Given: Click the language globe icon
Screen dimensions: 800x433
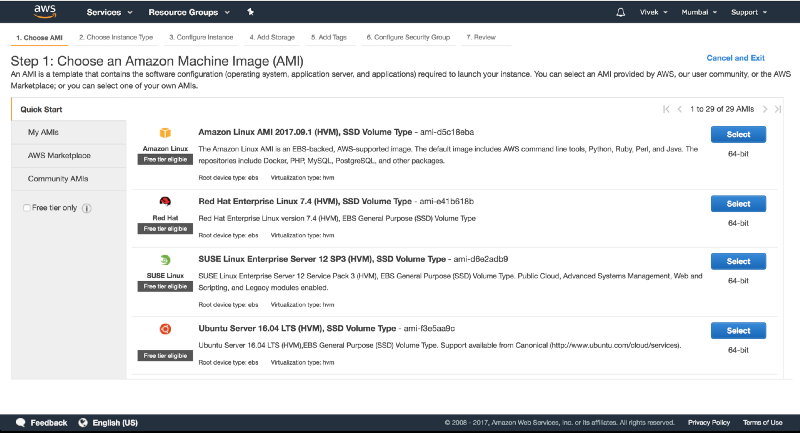Looking at the screenshot, I should click(x=83, y=422).
